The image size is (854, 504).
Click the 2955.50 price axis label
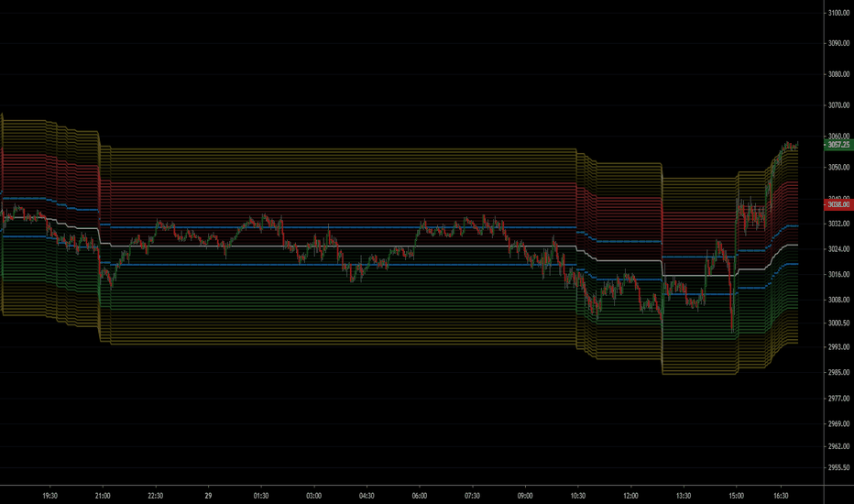tap(838, 467)
